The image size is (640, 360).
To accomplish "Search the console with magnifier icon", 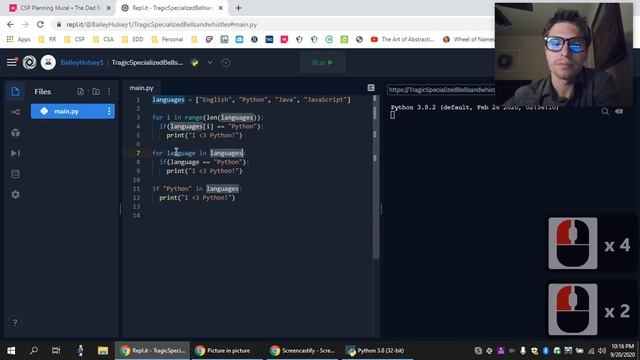I will (605, 111).
